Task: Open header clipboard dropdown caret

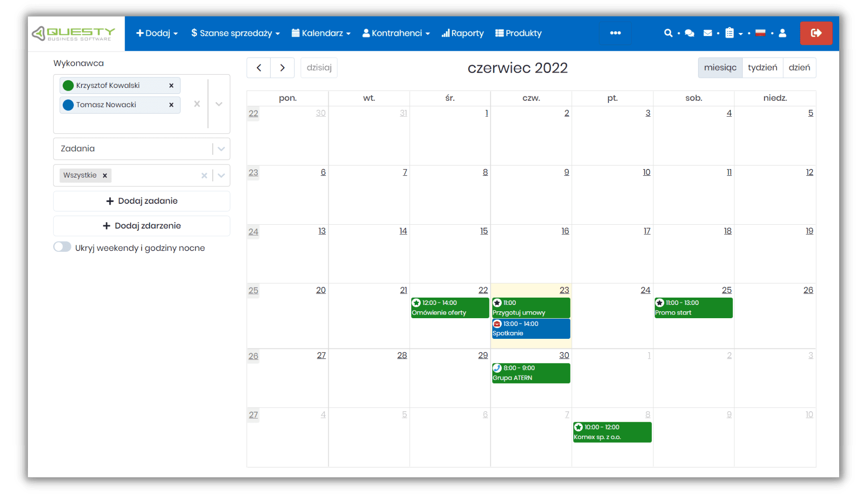Action: [x=740, y=34]
